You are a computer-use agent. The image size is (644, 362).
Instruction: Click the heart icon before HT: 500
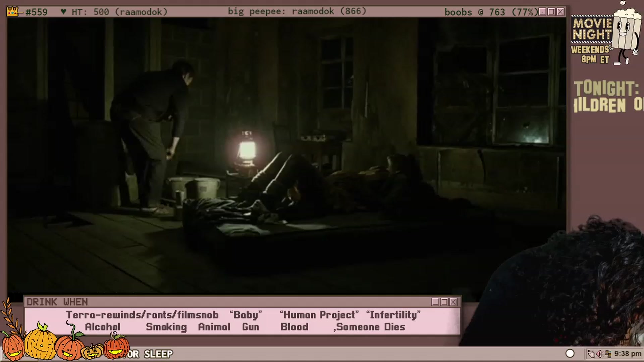[63, 12]
